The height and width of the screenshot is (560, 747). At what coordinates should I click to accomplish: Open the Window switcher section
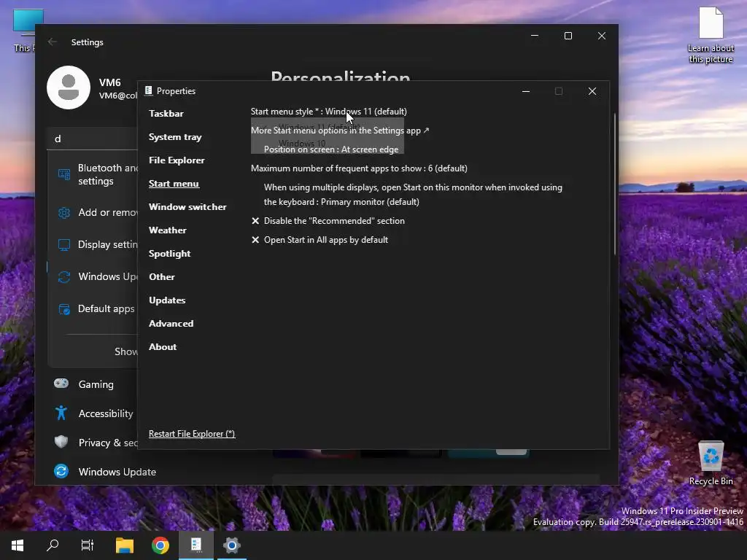pos(187,206)
